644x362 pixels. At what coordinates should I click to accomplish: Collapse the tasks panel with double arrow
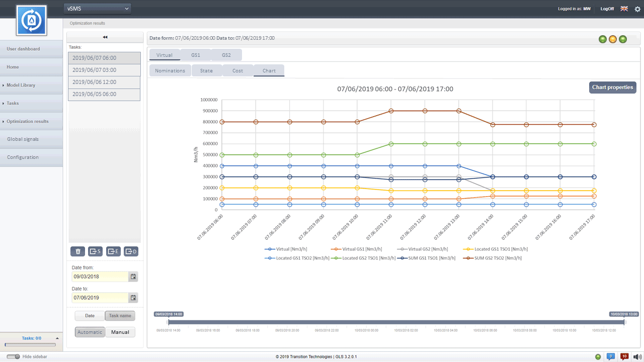coord(105,37)
